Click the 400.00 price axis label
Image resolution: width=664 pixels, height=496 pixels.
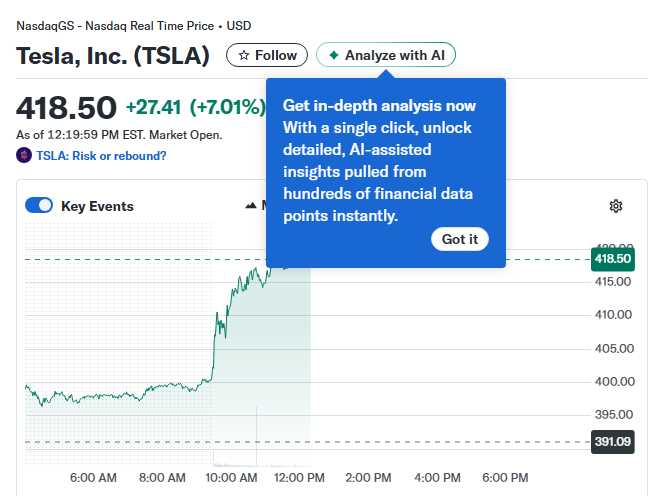613,381
